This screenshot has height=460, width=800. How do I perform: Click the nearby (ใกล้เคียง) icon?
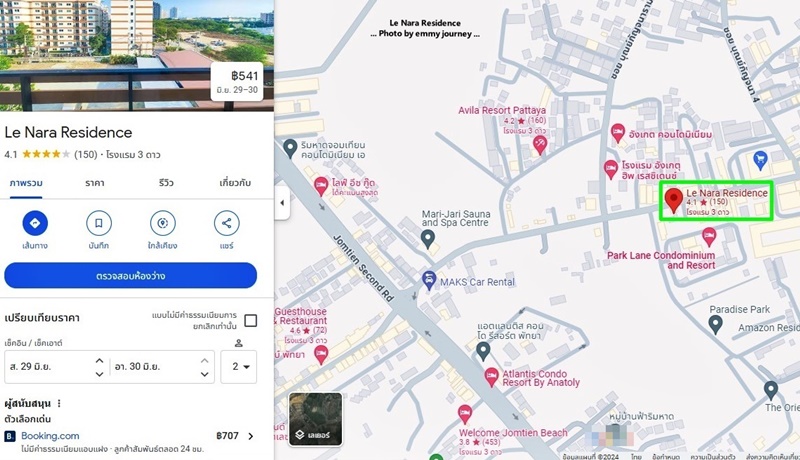click(x=163, y=223)
